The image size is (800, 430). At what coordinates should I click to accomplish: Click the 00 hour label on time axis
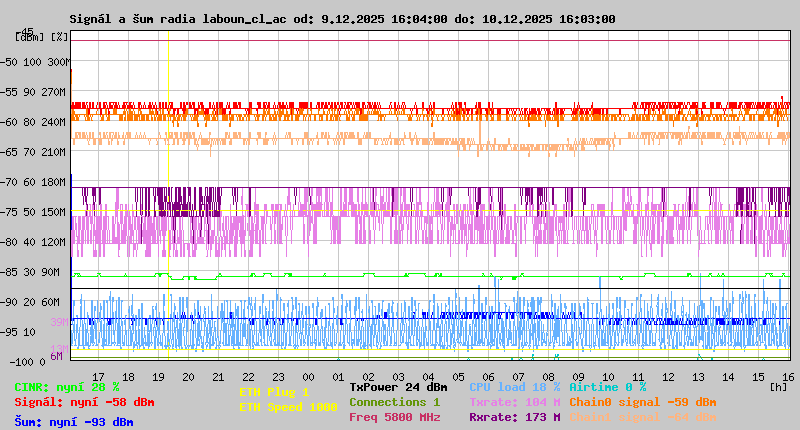click(338, 376)
